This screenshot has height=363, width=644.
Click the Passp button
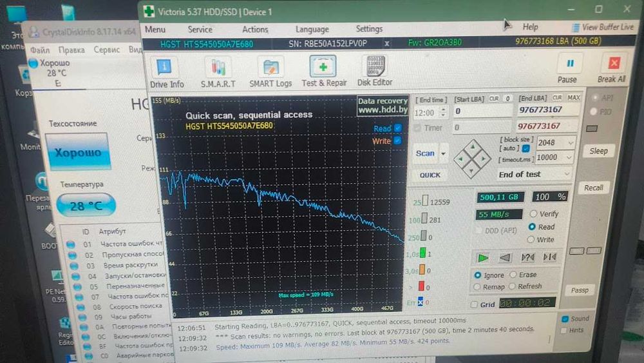pos(580,290)
